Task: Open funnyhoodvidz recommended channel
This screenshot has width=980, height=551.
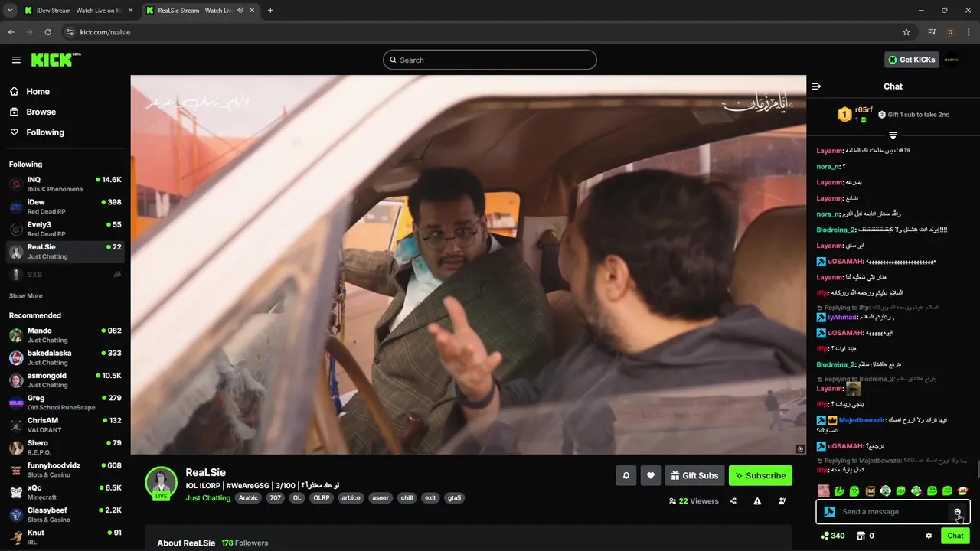Action: coord(65,469)
